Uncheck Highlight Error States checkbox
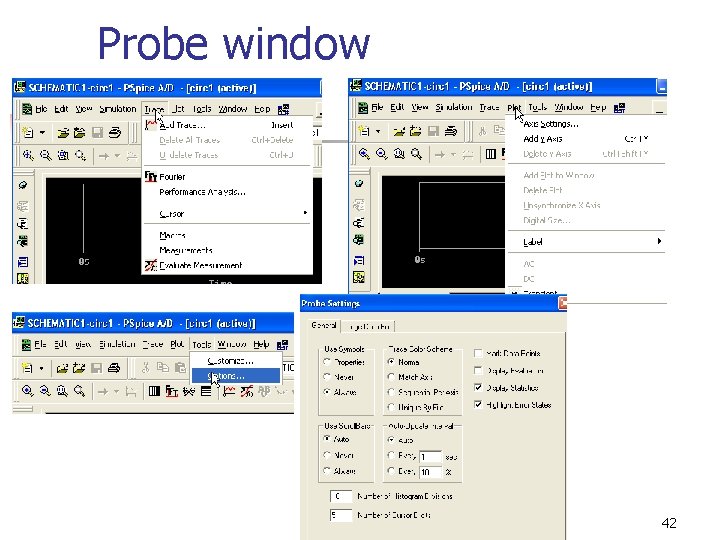The height and width of the screenshot is (540, 720). coord(478,405)
